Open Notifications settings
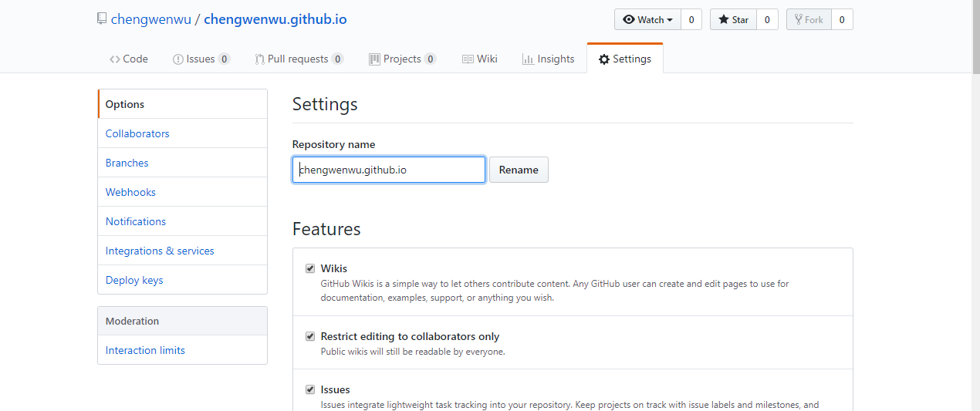Image resolution: width=980 pixels, height=411 pixels. pos(183,221)
